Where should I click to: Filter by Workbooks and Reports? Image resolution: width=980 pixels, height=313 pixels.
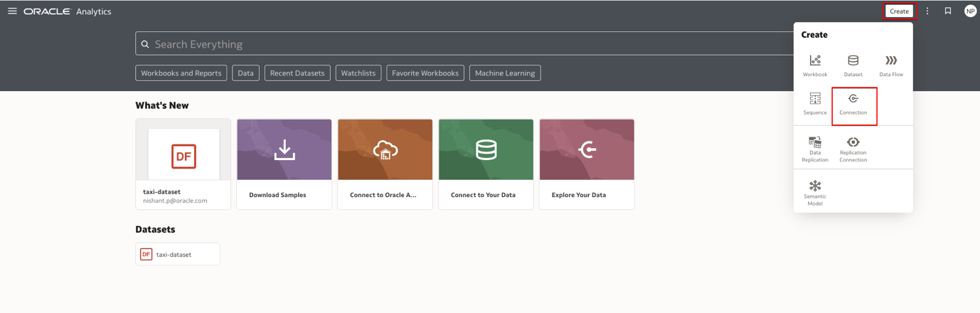click(181, 73)
